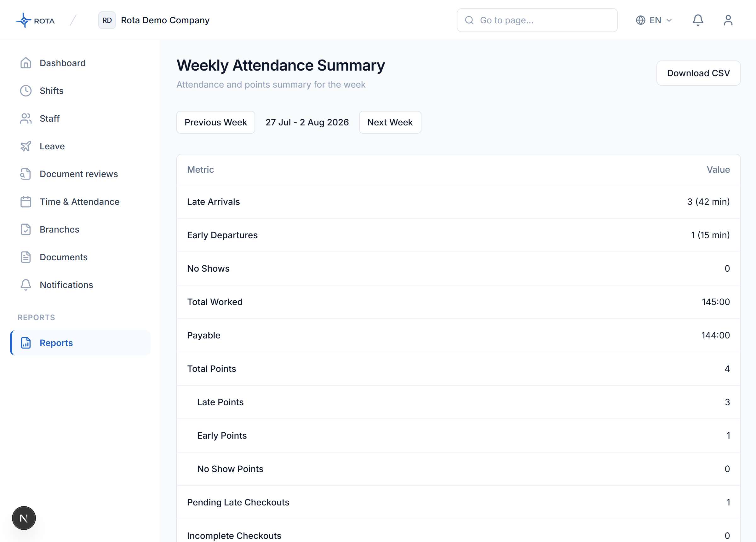The width and height of the screenshot is (756, 542).
Task: Select the Pending Late Checkouts row label
Action: pyautogui.click(x=238, y=502)
